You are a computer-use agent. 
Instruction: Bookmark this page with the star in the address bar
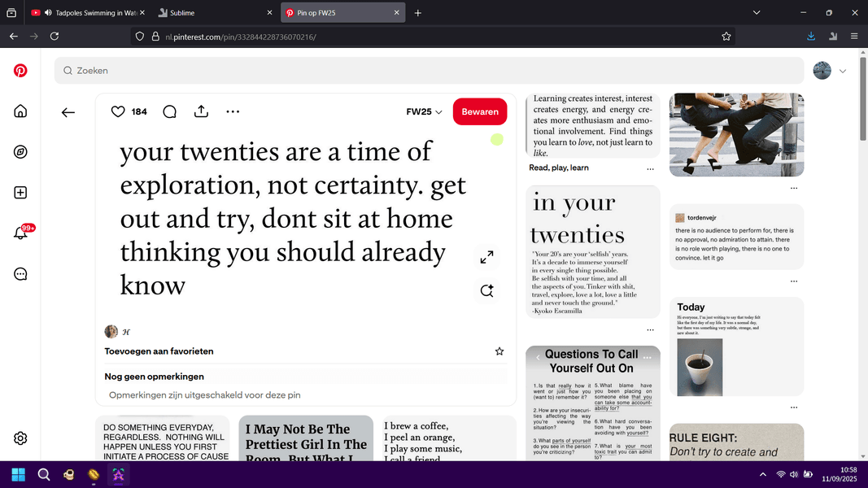coord(726,37)
